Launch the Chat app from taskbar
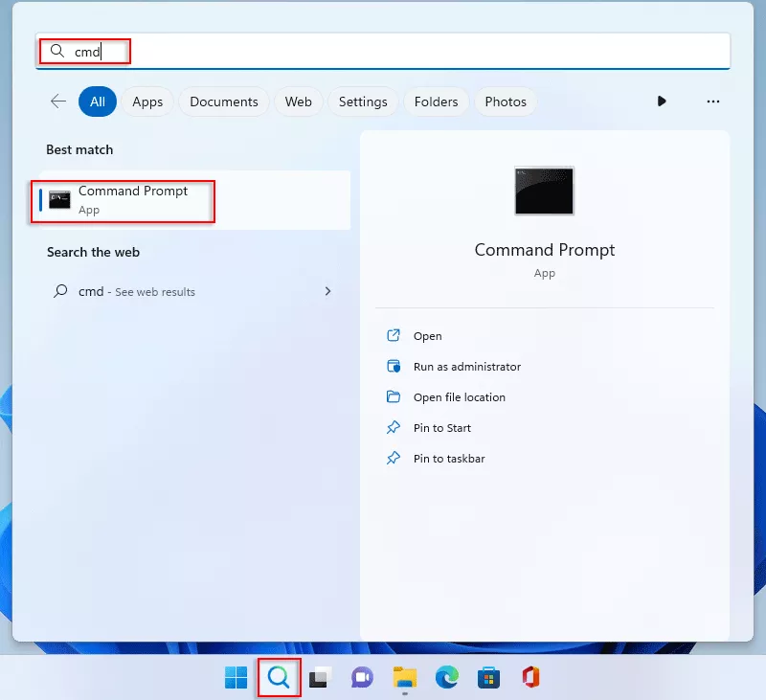Viewport: 766px width, 700px height. pyautogui.click(x=362, y=678)
